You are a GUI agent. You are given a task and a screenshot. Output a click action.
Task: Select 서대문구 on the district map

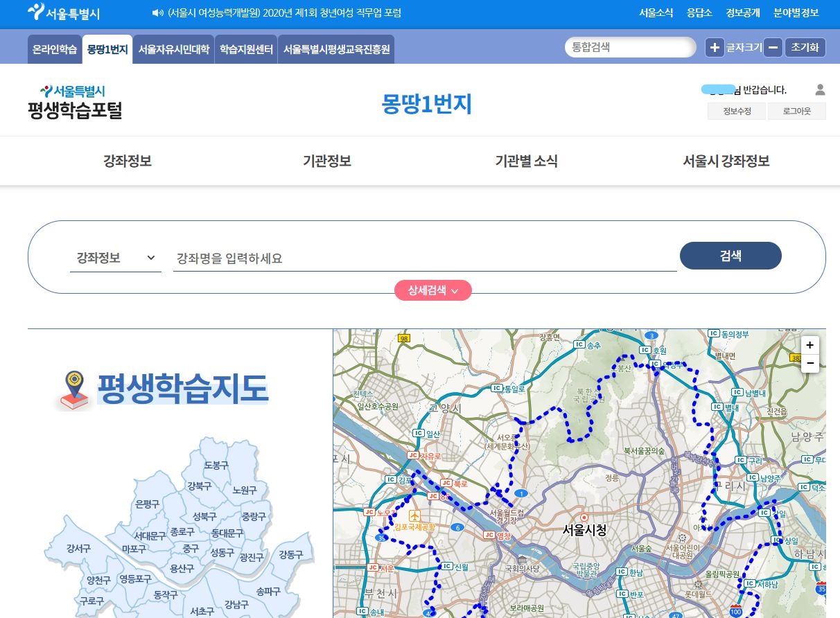point(150,536)
